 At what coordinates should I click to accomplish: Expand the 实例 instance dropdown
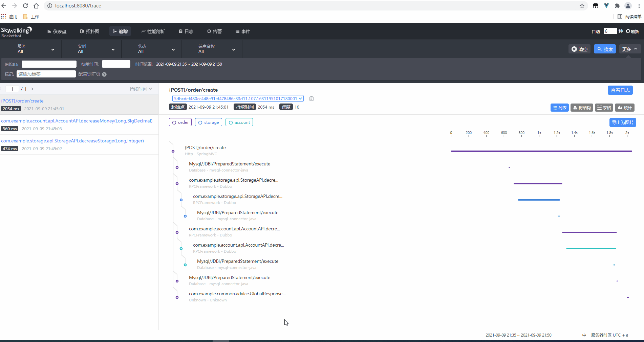[91, 49]
